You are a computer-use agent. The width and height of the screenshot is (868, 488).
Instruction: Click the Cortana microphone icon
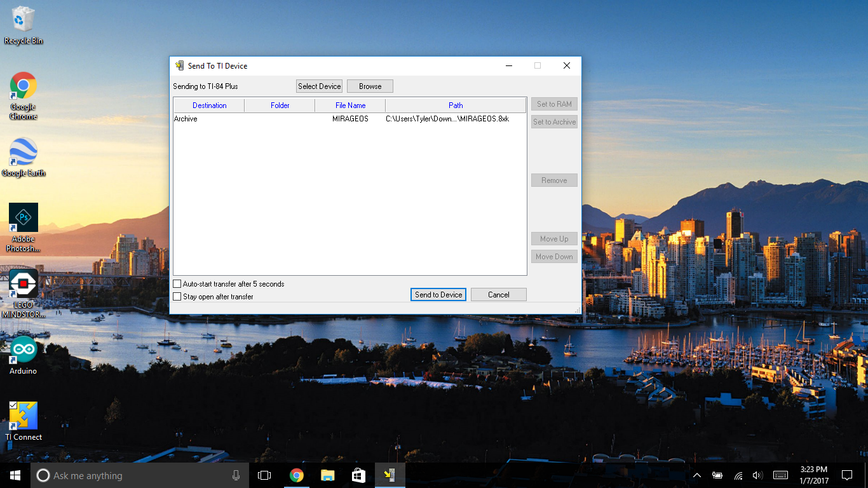[236, 475]
